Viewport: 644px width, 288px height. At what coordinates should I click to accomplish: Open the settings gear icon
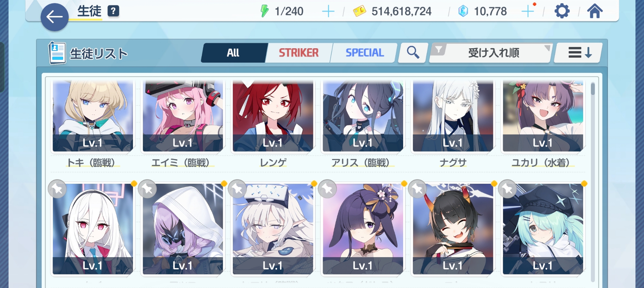(x=562, y=11)
